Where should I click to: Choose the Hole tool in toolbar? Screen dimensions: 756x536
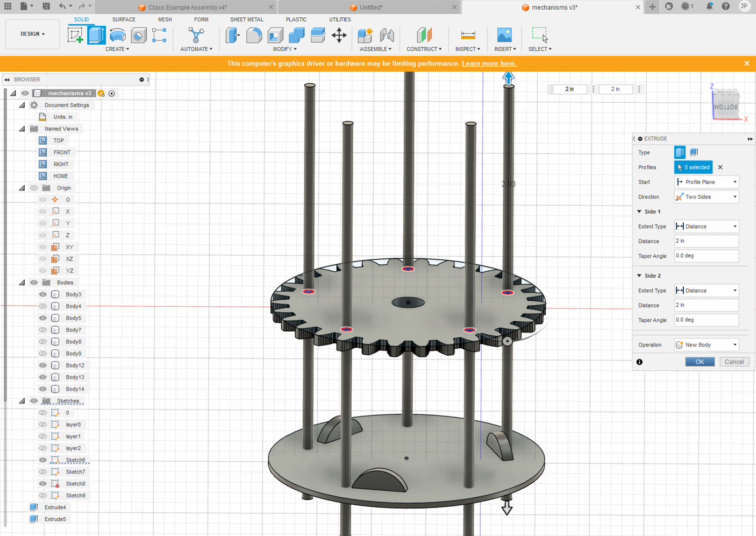pos(138,36)
